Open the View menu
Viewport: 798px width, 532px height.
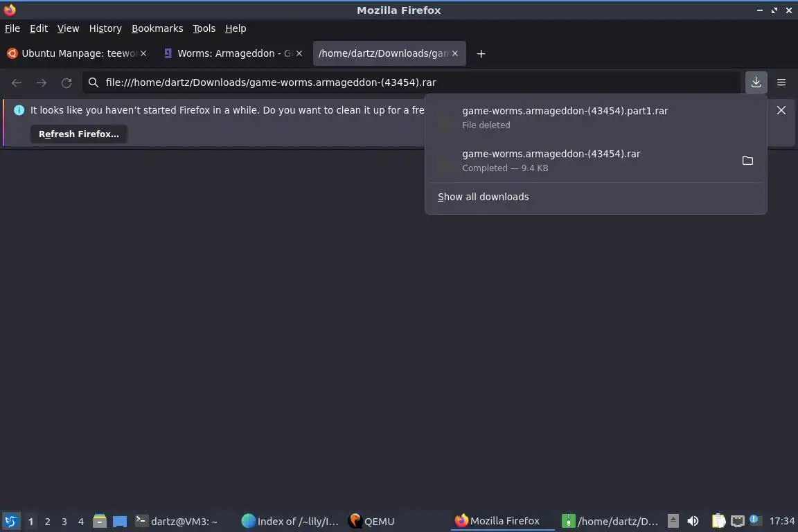[x=68, y=28]
